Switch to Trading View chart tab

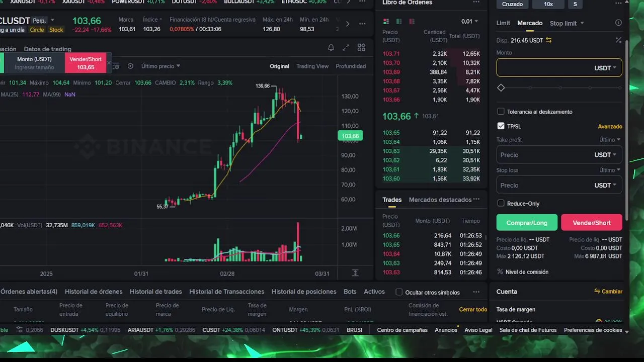(x=312, y=66)
